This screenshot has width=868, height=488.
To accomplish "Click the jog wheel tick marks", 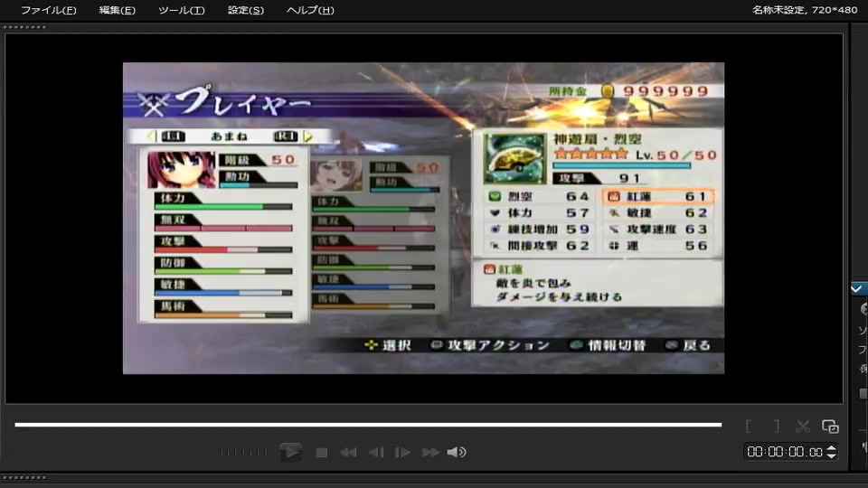I will click(243, 453).
